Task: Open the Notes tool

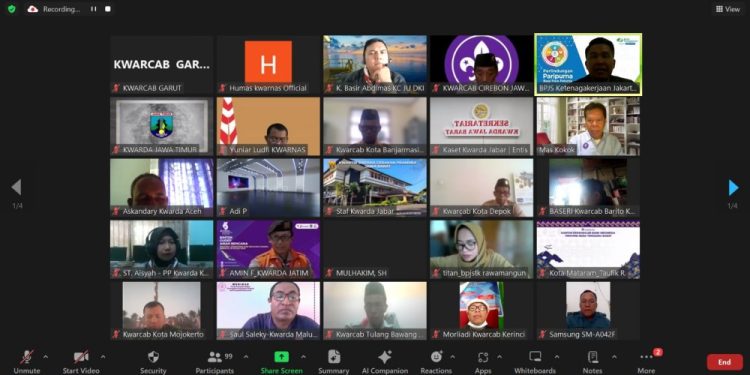Action: pyautogui.click(x=593, y=357)
